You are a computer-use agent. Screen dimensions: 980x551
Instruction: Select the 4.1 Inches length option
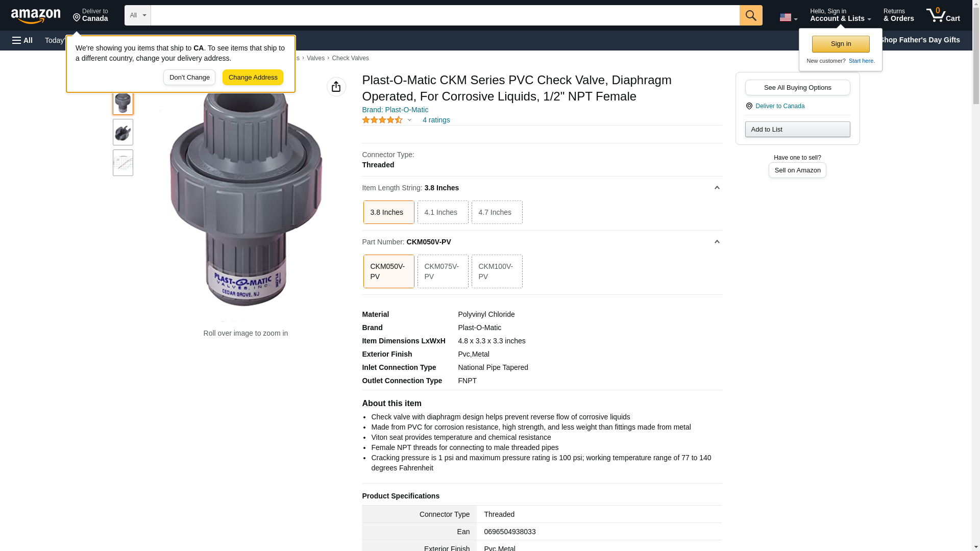click(443, 212)
